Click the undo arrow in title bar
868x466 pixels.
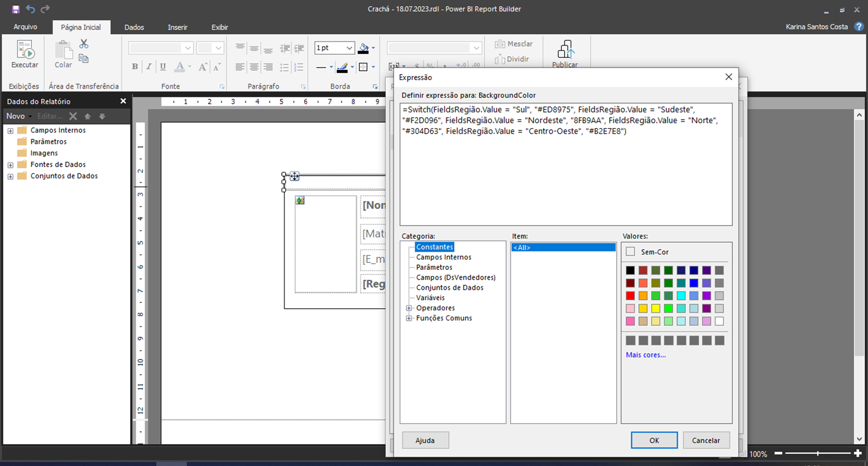pyautogui.click(x=30, y=9)
